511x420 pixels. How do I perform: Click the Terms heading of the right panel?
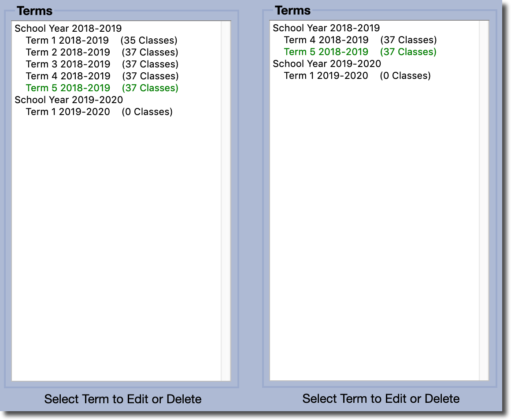point(293,11)
